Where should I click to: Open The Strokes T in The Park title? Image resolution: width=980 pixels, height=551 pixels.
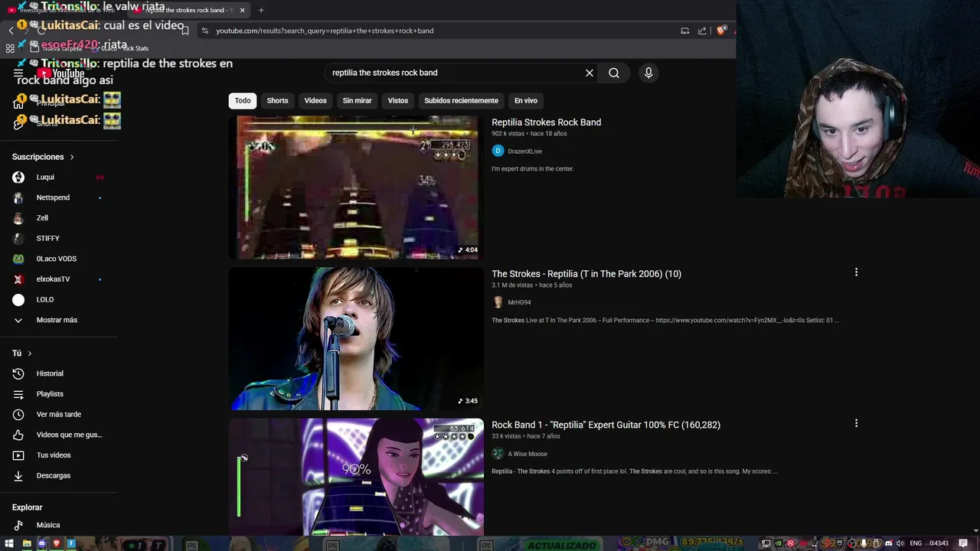coord(586,274)
